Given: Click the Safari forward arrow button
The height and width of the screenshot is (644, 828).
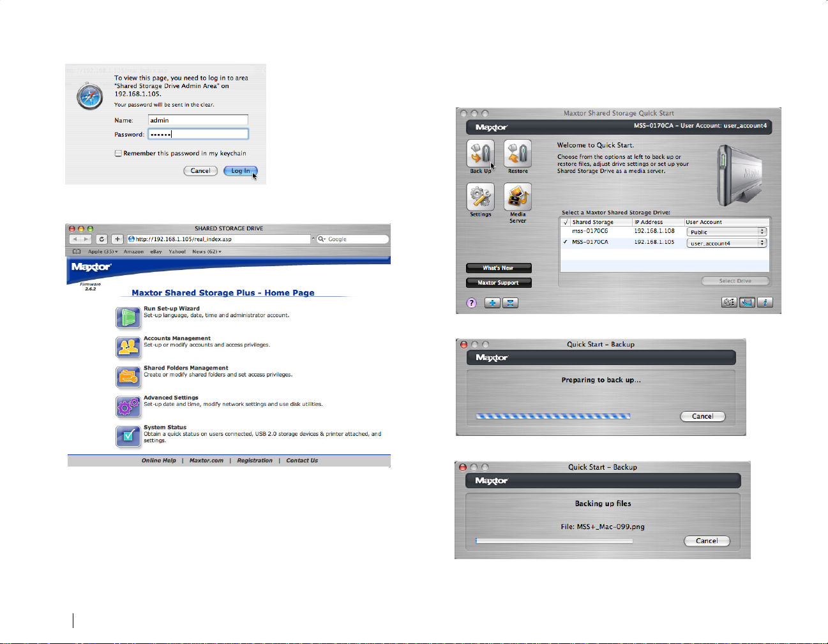Looking at the screenshot, I should point(87,239).
